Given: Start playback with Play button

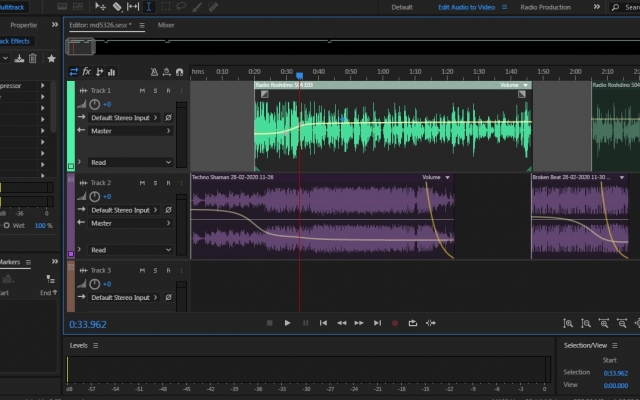Looking at the screenshot, I should point(287,323).
